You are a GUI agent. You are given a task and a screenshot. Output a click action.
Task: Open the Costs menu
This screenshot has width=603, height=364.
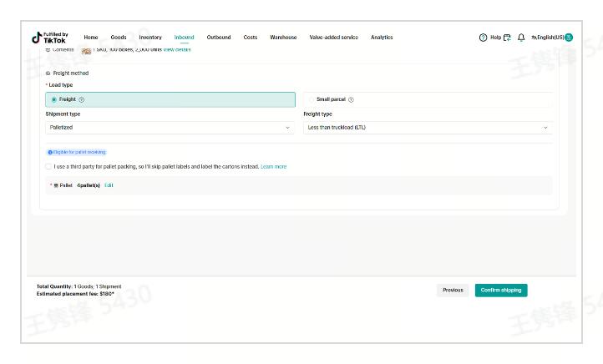tap(251, 38)
